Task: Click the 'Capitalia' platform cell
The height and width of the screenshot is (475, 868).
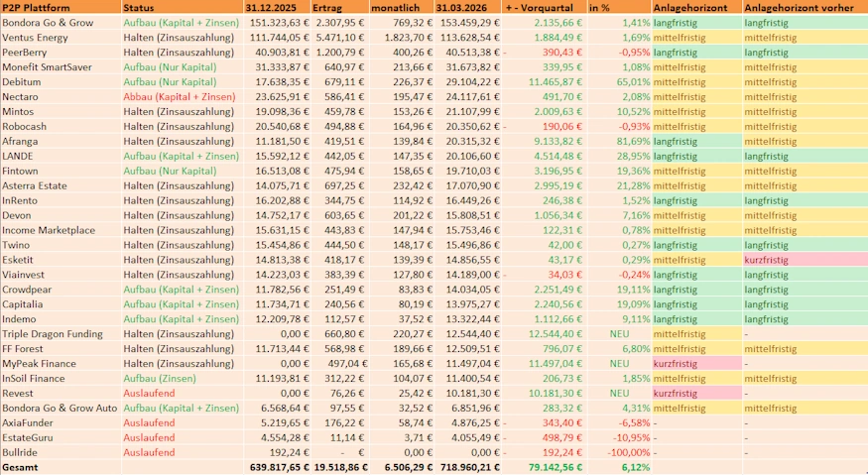Action: (x=61, y=303)
